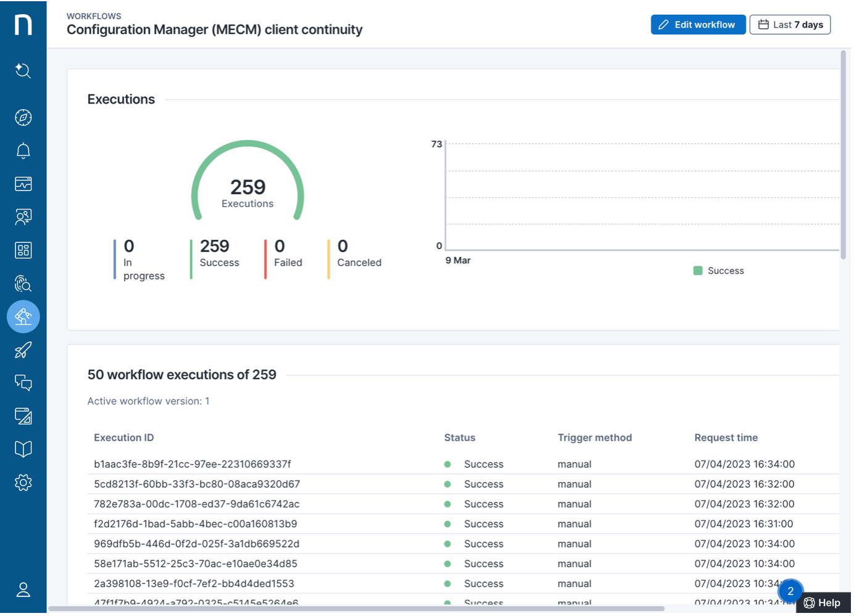The image size is (854, 616).
Task: Open the Last 7 days date selector
Action: [x=790, y=25]
